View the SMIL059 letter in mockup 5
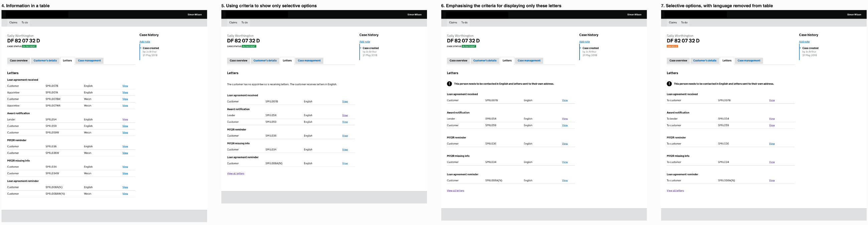This screenshot has height=225, width=868. pos(345,122)
